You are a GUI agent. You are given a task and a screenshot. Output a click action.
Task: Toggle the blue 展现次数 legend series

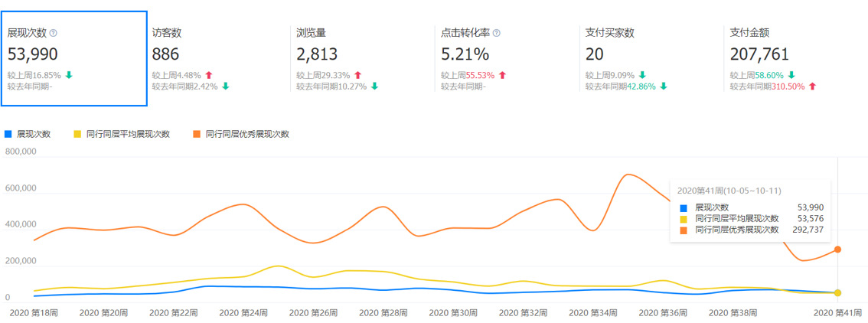coord(28,134)
